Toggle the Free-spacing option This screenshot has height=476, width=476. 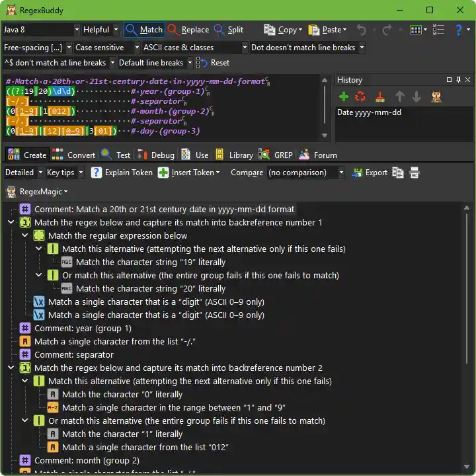click(37, 48)
